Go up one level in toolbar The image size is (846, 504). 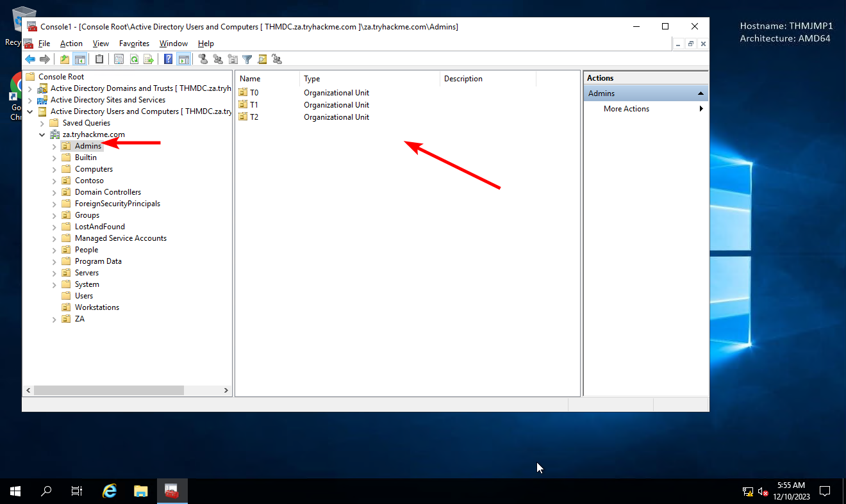64,59
